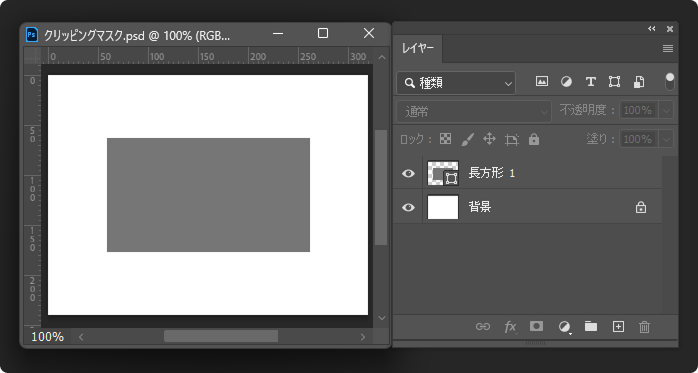
Task: Lock image pixels brush icon
Action: point(467,139)
